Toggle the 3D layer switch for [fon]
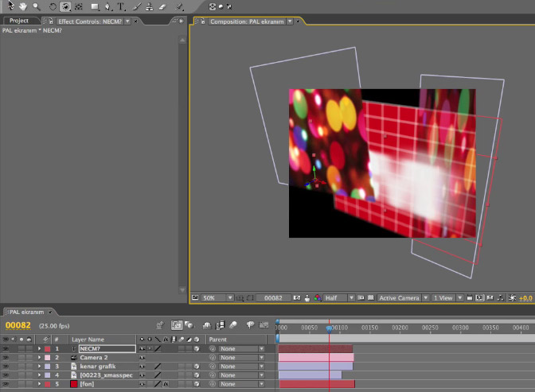The width and height of the screenshot is (535, 392). (196, 384)
